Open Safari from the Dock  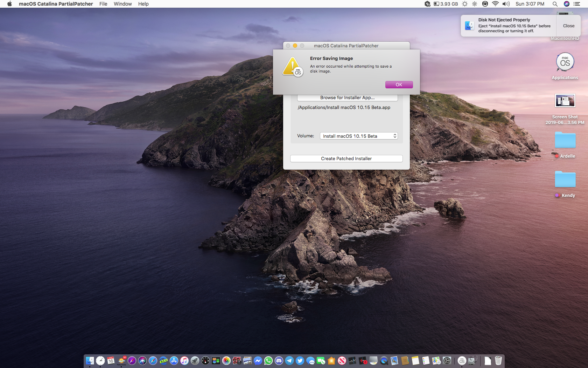(x=153, y=361)
